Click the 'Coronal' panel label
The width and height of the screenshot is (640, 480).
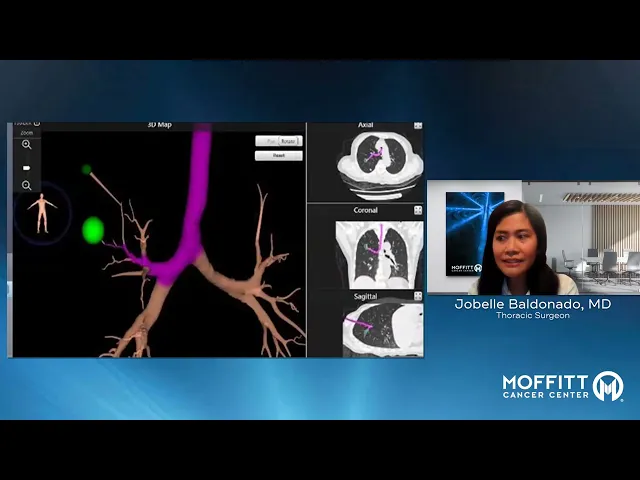pyautogui.click(x=365, y=210)
